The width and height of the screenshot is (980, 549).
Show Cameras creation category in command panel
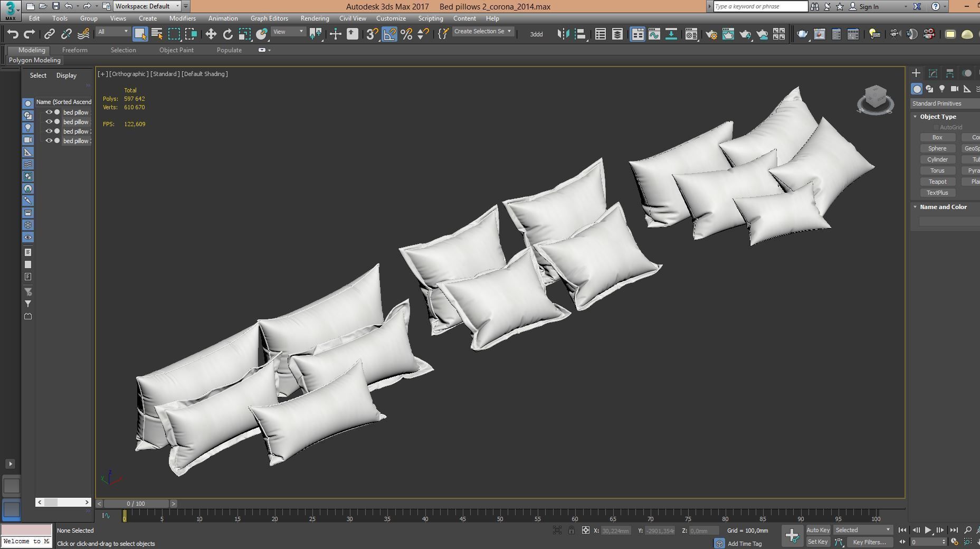(x=955, y=89)
